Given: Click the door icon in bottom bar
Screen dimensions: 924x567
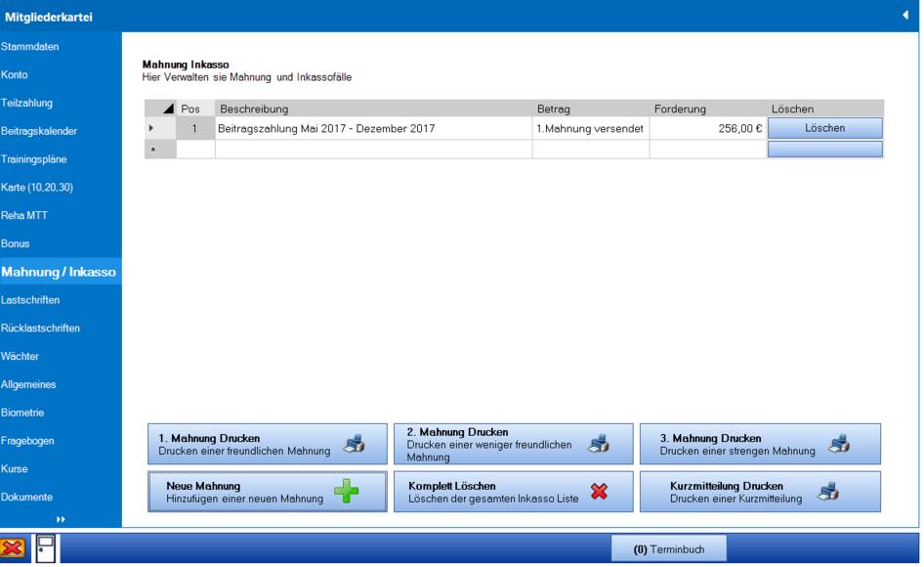Looking at the screenshot, I should click(46, 549).
